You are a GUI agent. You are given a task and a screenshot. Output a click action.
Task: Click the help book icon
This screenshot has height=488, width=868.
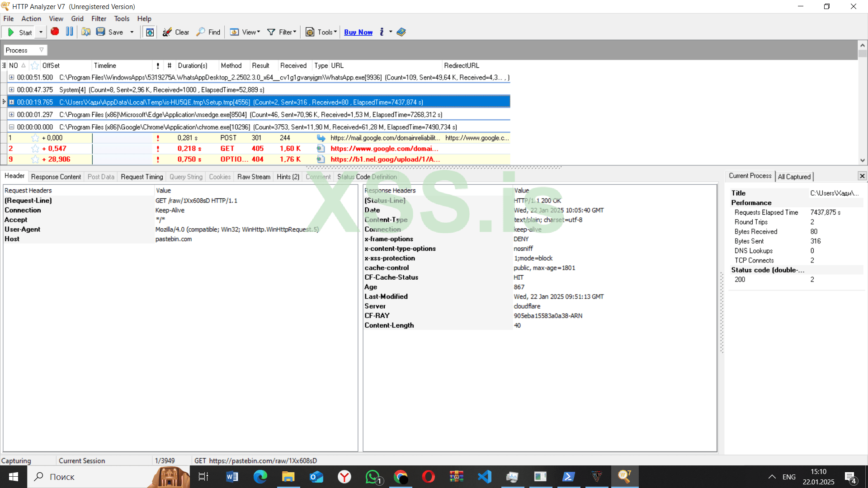click(401, 32)
